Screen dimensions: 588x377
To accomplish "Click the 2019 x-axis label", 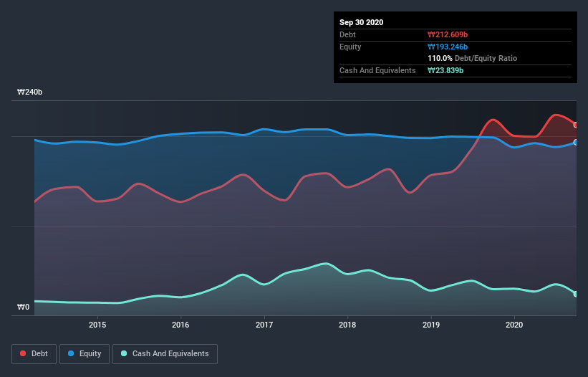I will point(431,325).
